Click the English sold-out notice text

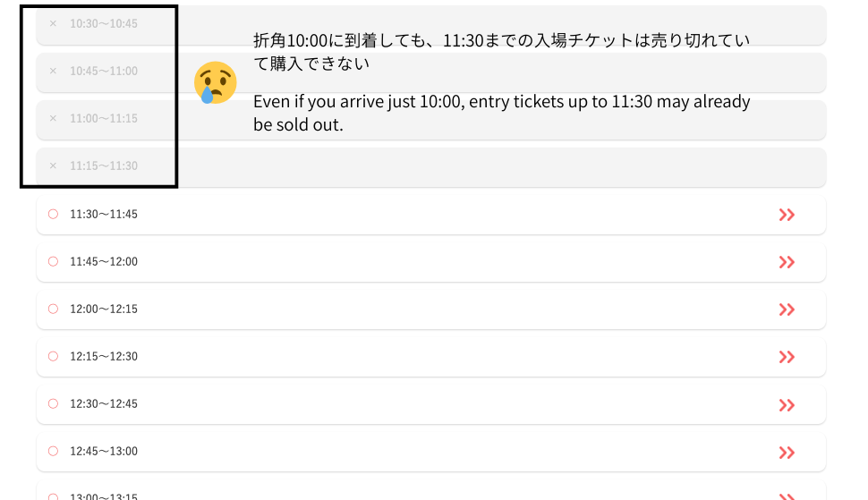pos(501,113)
